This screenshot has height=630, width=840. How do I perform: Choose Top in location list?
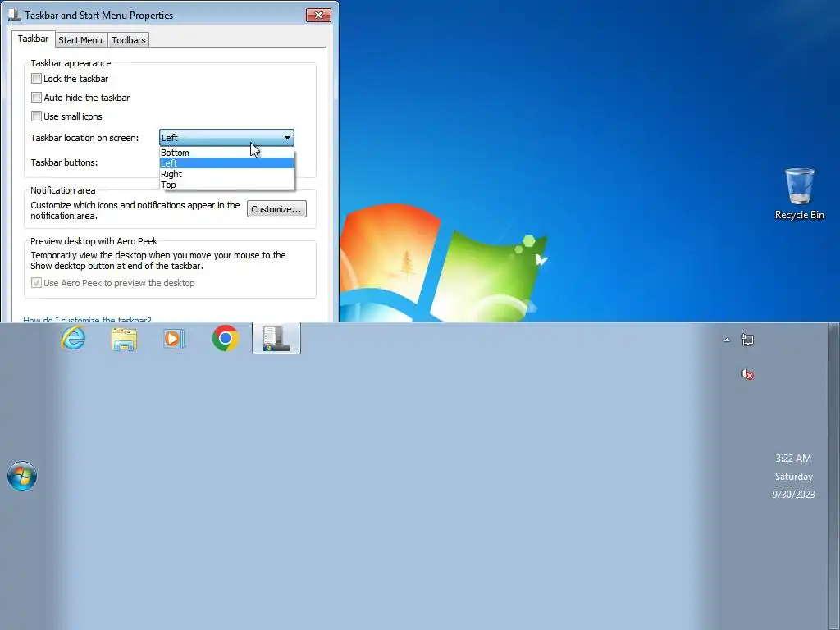click(x=226, y=185)
